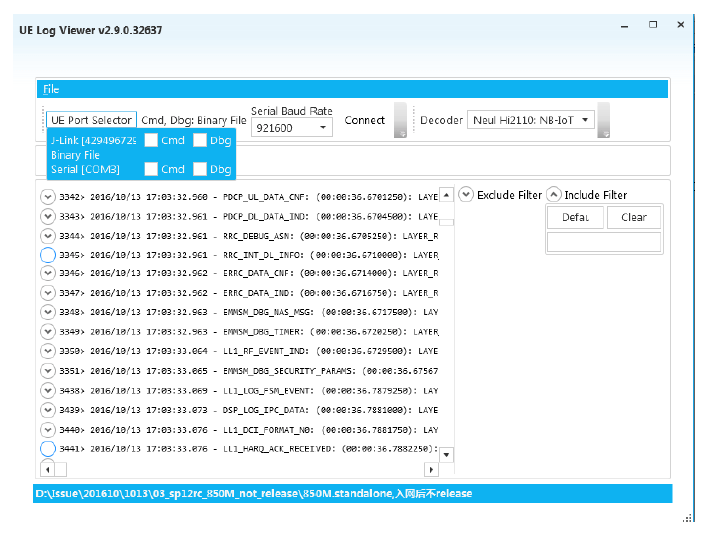This screenshot has height=534, width=707.
Task: Expand the Exclude Filter section
Action: coord(466,195)
